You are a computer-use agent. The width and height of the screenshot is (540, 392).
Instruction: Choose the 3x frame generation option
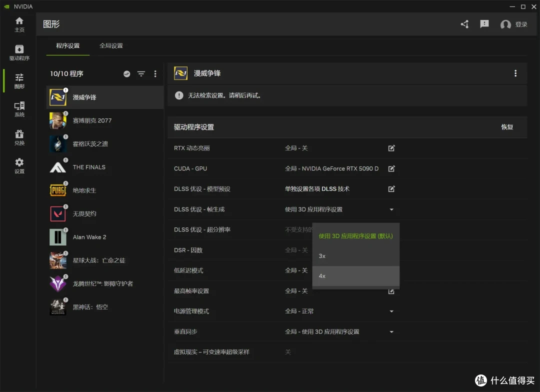point(356,256)
